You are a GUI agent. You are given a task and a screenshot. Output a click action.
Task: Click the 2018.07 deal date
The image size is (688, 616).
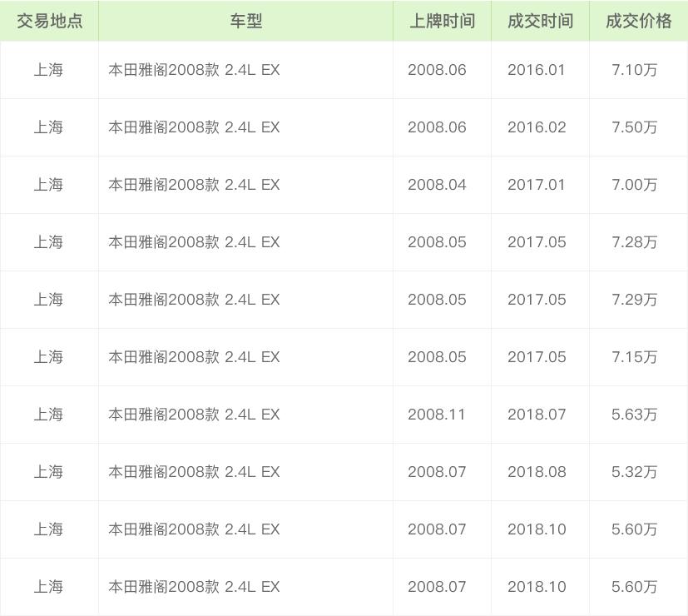[x=537, y=415]
